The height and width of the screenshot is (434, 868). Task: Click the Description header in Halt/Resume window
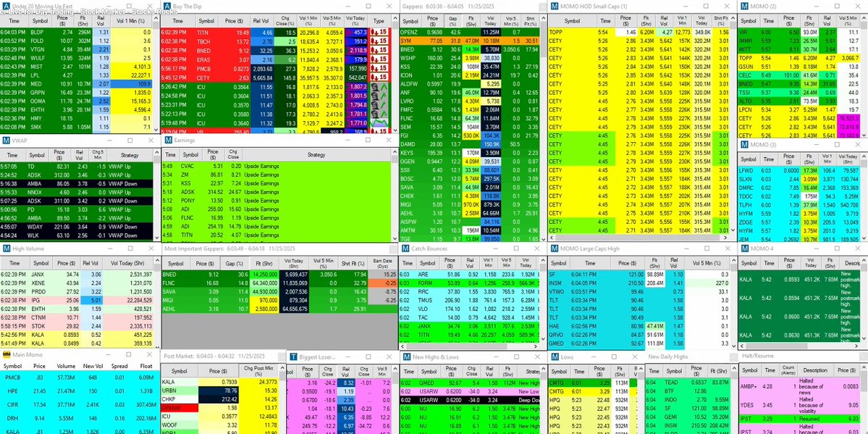click(x=815, y=370)
